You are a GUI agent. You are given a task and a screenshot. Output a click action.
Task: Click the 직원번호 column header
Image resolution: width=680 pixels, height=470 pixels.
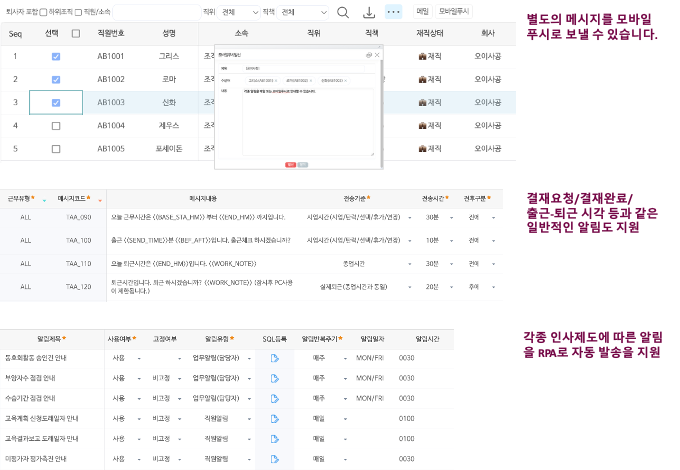coord(111,33)
